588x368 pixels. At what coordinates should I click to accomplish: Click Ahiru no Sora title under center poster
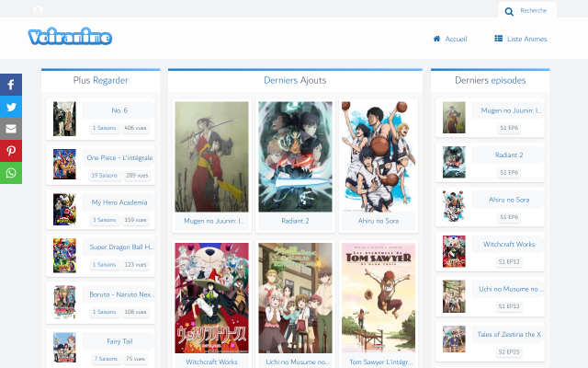click(379, 221)
